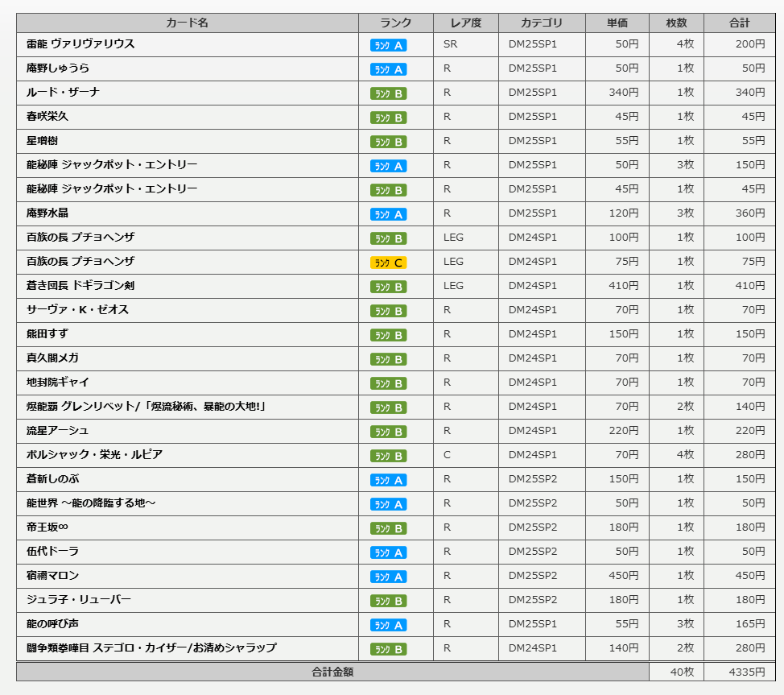Click the 450円 unit price for 宿禰マロン

click(624, 576)
